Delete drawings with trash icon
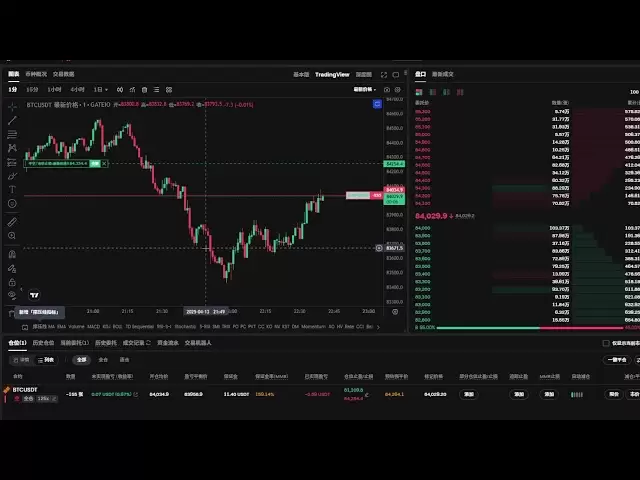This screenshot has height=480, width=640. (11, 313)
